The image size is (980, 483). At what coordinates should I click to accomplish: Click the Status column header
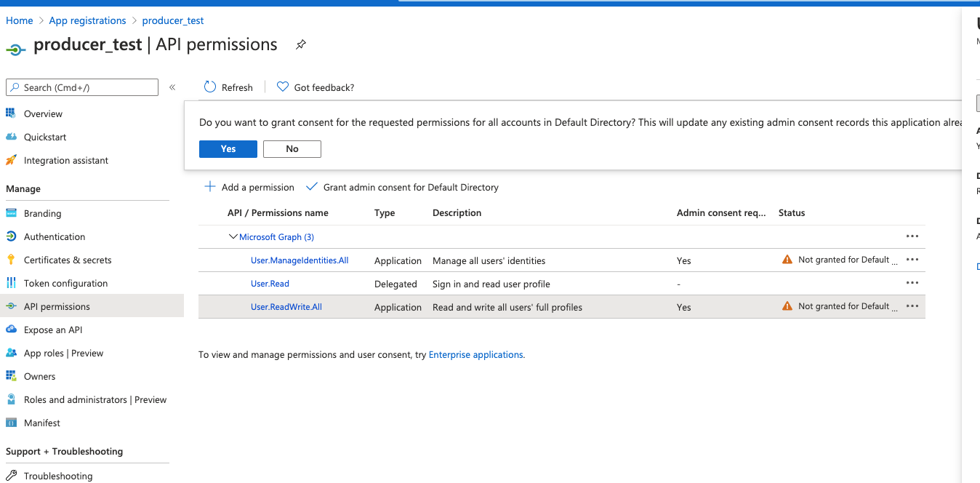[x=792, y=212]
